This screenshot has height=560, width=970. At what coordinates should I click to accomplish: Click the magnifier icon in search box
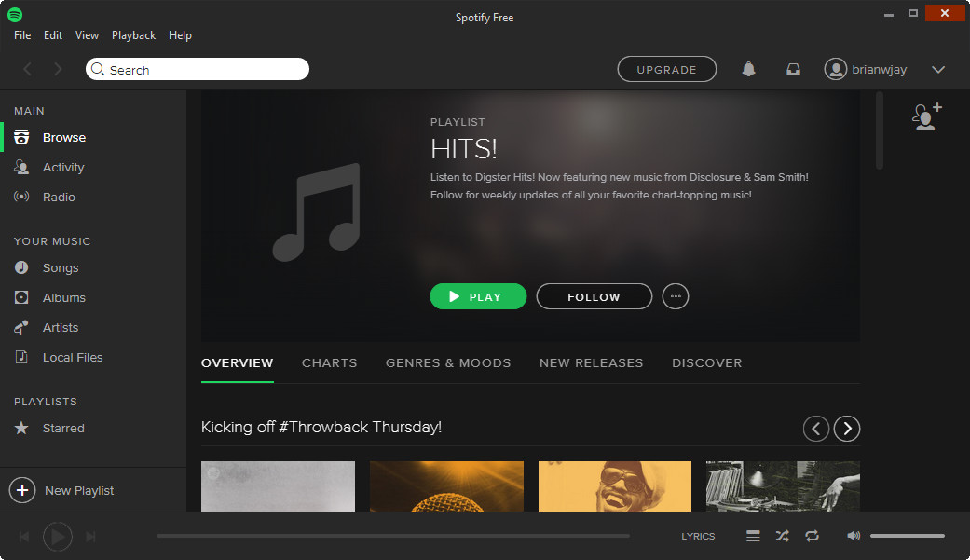point(97,69)
